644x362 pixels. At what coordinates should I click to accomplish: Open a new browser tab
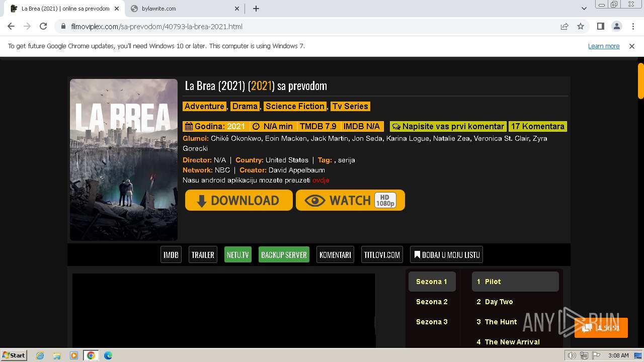click(x=256, y=9)
